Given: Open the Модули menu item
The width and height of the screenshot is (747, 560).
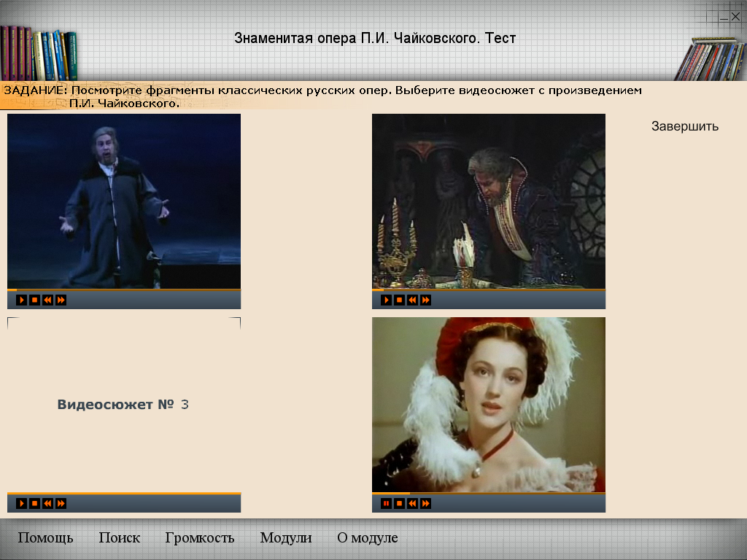Looking at the screenshot, I should (x=286, y=537).
